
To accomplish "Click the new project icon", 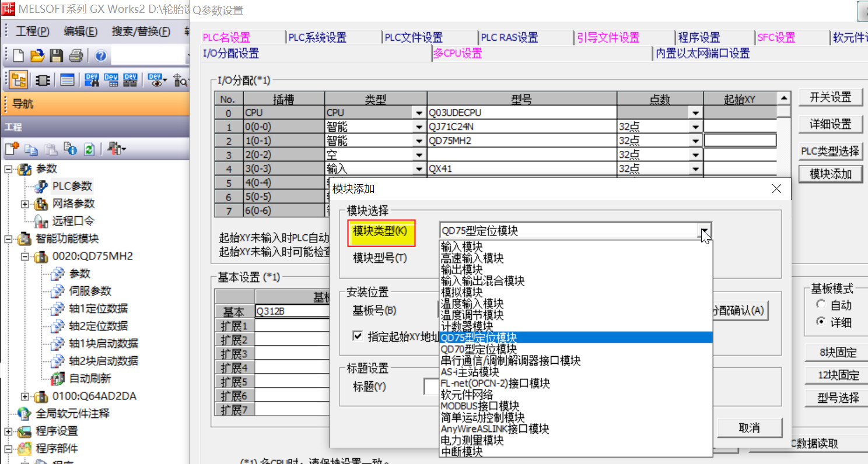I will point(19,56).
